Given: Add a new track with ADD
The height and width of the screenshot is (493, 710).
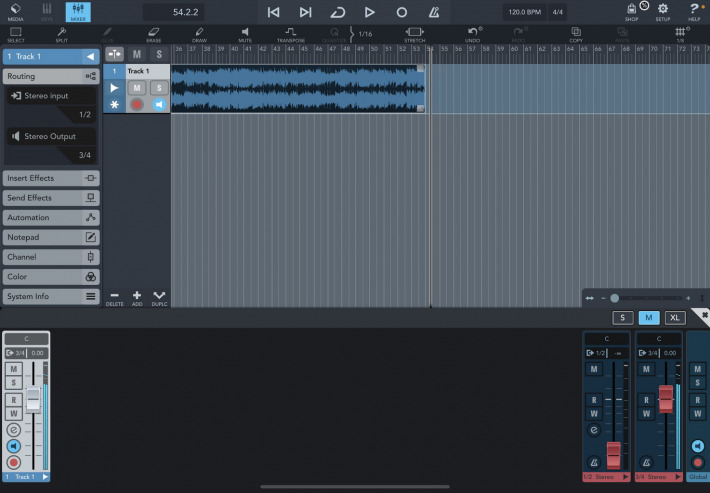Looking at the screenshot, I should point(137,298).
